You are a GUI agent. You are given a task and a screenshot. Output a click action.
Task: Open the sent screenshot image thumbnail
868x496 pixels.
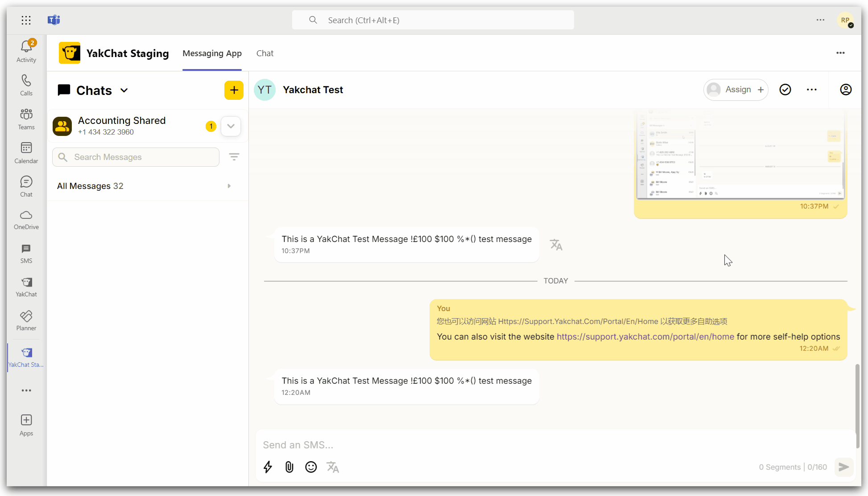pyautogui.click(x=740, y=155)
